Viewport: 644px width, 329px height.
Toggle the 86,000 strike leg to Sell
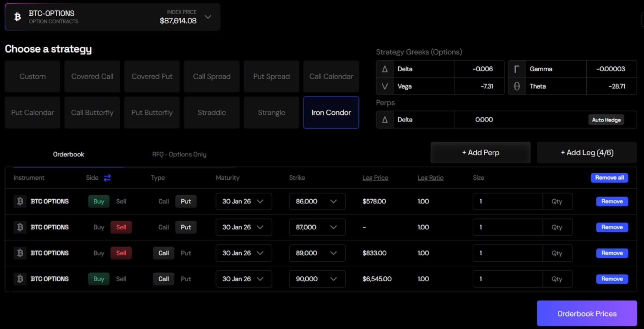pos(121,201)
